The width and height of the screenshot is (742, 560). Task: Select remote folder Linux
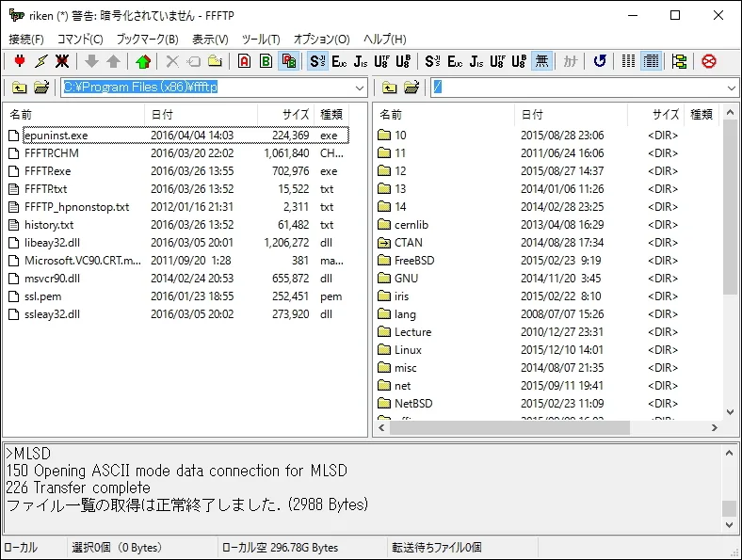408,350
